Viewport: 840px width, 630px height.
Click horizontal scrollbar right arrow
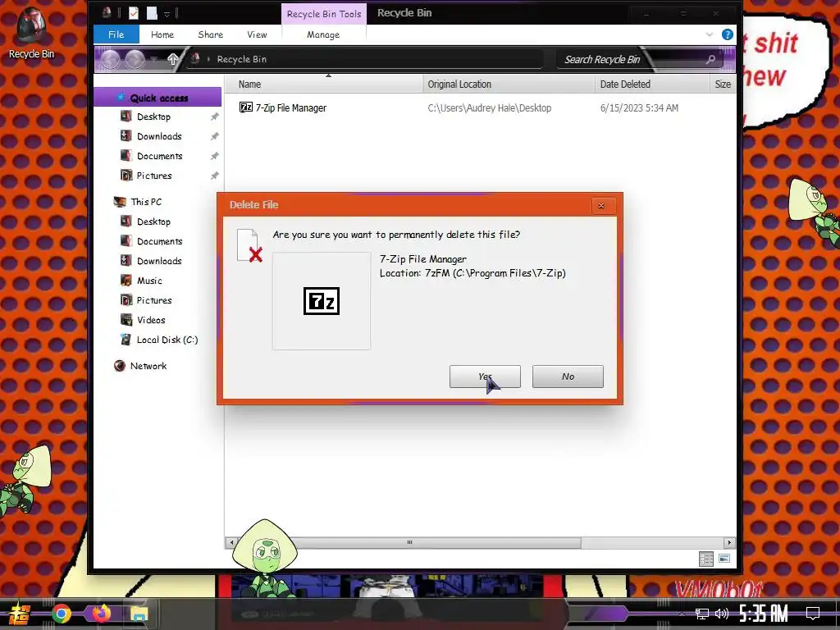(x=729, y=543)
